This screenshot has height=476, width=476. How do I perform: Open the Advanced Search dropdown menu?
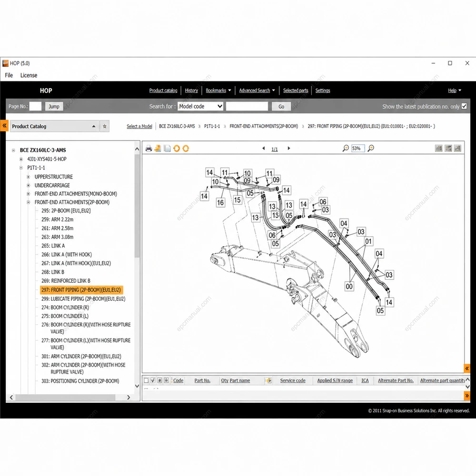(257, 90)
